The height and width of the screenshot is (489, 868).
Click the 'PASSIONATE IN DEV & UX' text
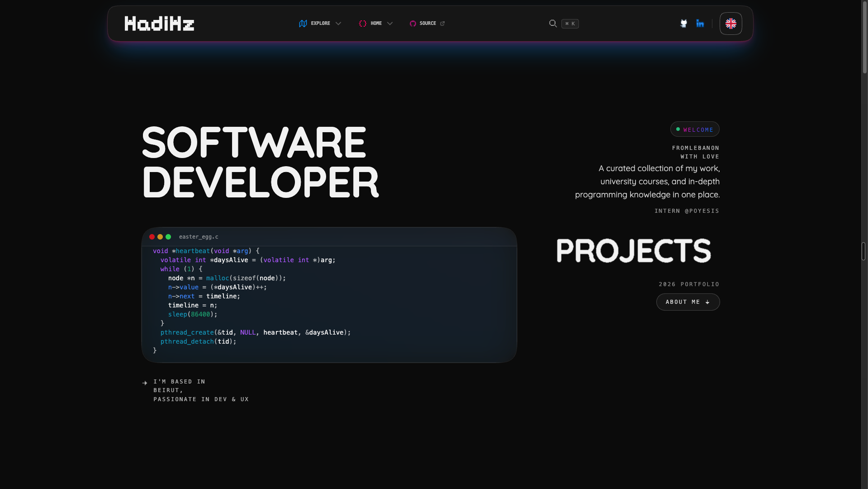pos(201,399)
